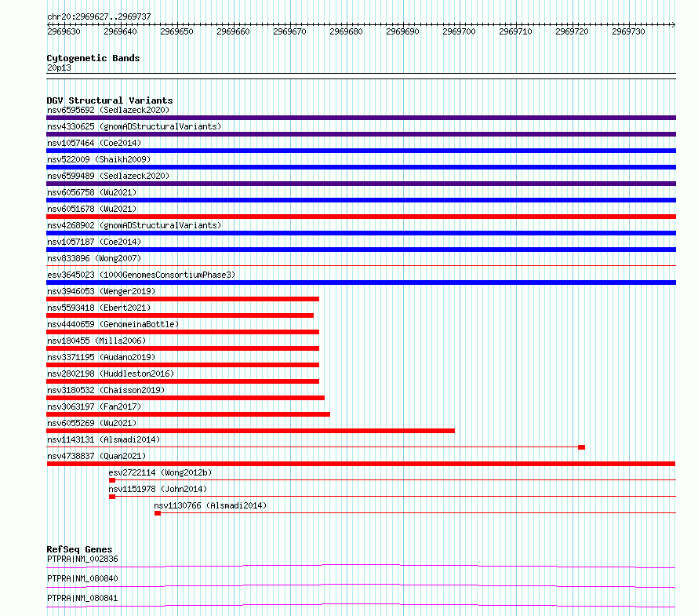The width and height of the screenshot is (698, 616).
Task: Click variant nsv3063197 (Fan2017) label
Action: [x=94, y=406]
